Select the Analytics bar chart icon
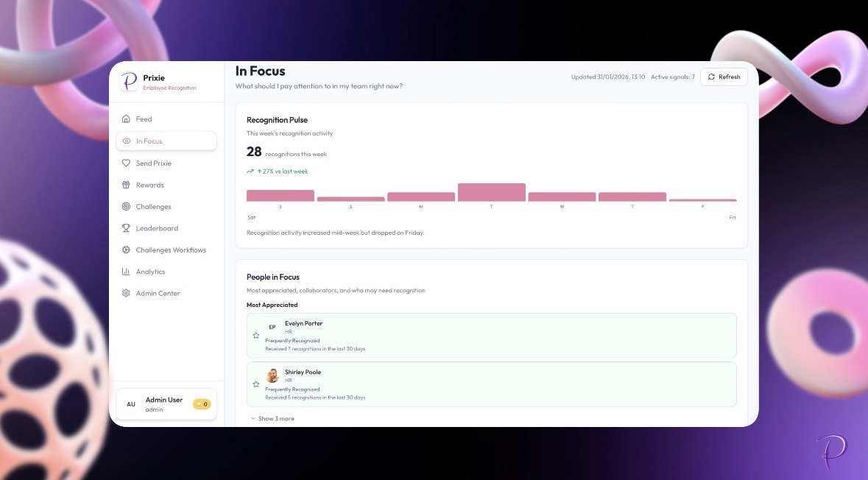This screenshot has width=868, height=480. click(126, 271)
